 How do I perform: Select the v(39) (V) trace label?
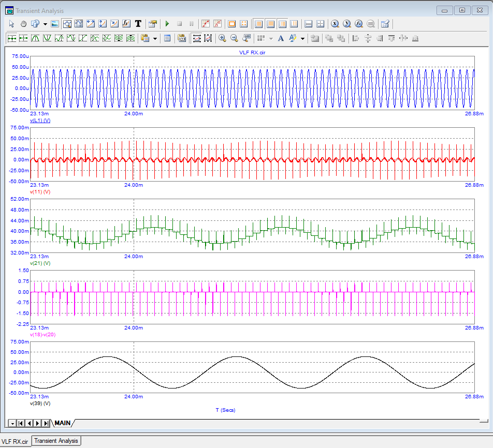[40, 403]
